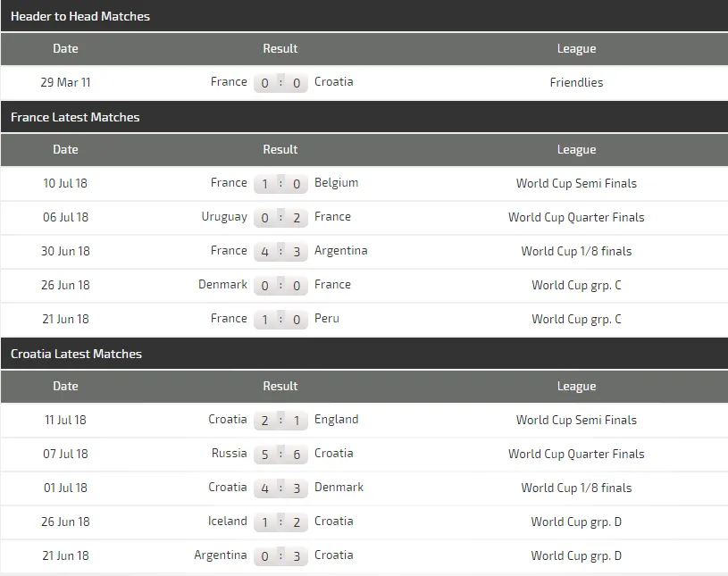Open the Uruguay team link
This screenshot has width=728, height=576.
click(x=224, y=217)
